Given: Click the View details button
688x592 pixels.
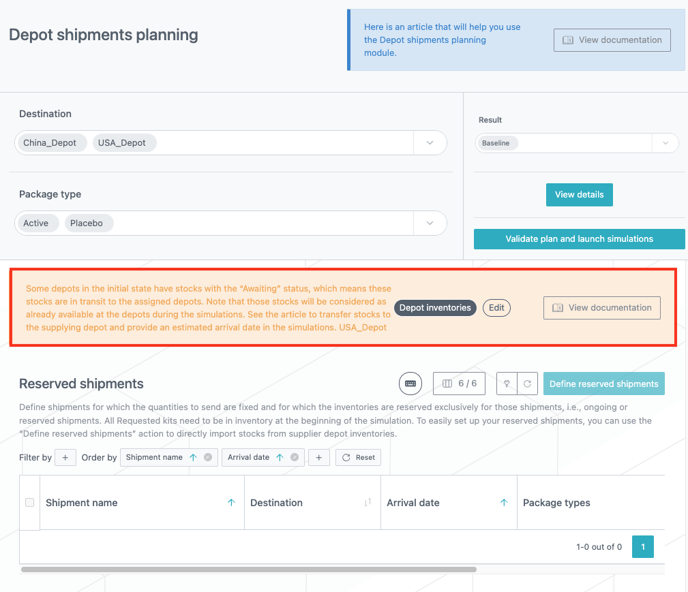Looking at the screenshot, I should [579, 194].
